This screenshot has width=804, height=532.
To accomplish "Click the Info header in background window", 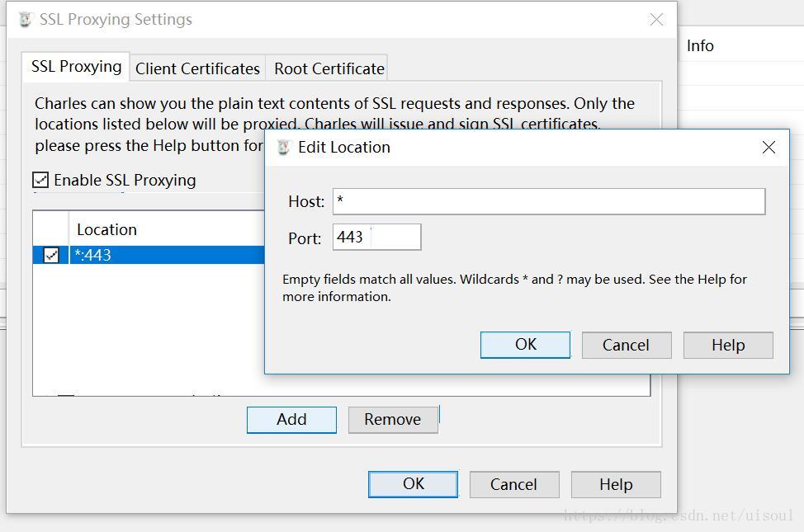I will (700, 45).
